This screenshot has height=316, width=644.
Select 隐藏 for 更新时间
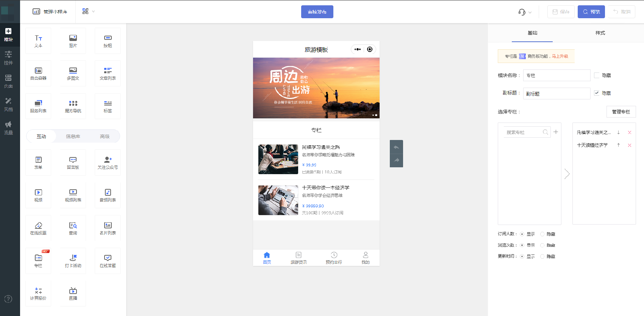(x=542, y=256)
